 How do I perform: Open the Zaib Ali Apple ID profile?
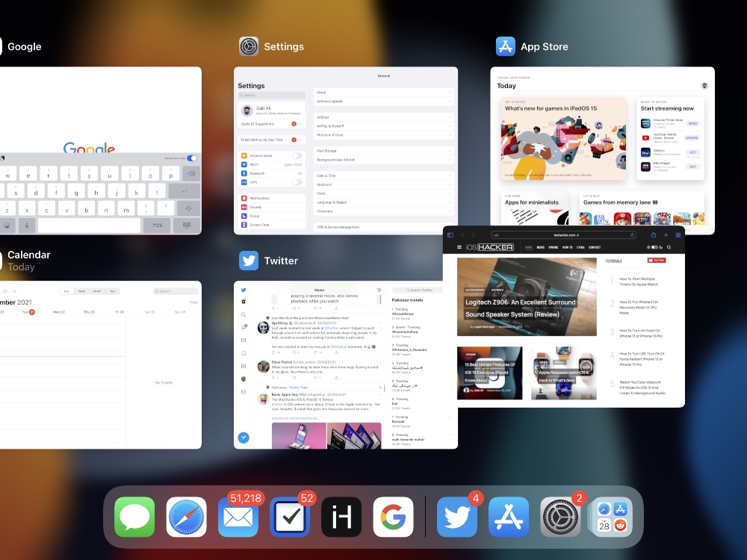pyautogui.click(x=272, y=111)
